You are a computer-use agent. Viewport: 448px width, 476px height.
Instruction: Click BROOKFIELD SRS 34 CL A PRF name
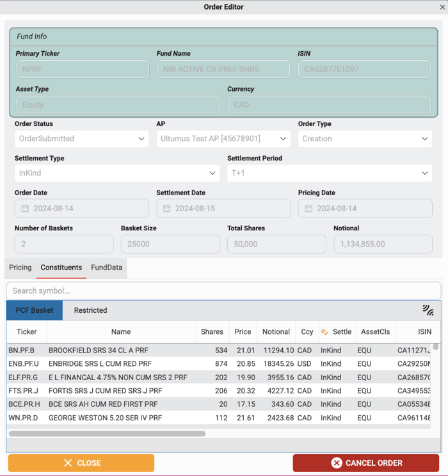[99, 351]
